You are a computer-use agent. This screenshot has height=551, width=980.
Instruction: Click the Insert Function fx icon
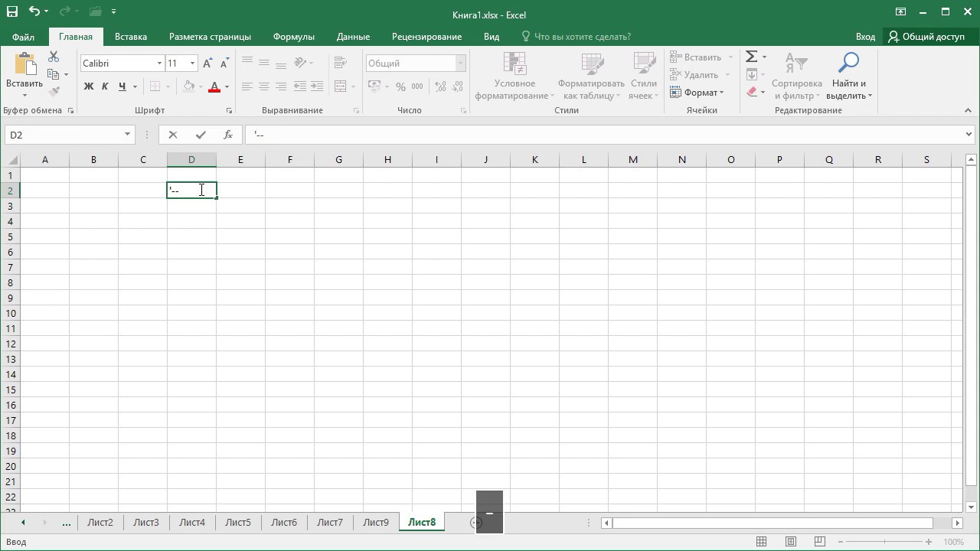click(228, 135)
